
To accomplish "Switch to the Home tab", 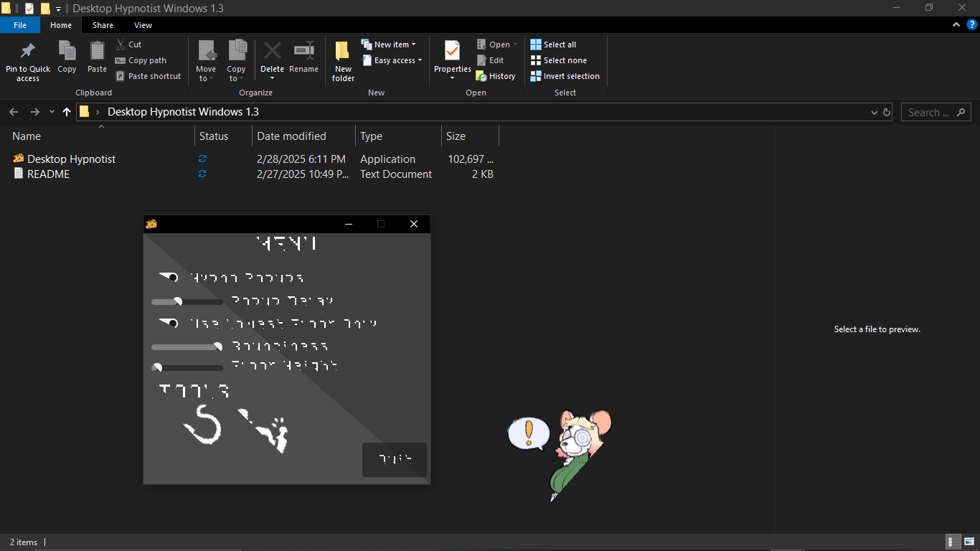I will click(61, 25).
